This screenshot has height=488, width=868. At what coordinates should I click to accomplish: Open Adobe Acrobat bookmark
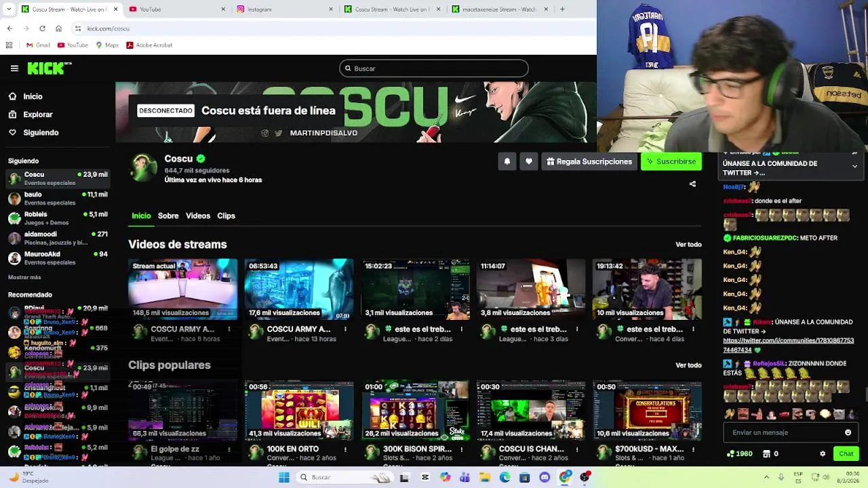[x=149, y=45]
